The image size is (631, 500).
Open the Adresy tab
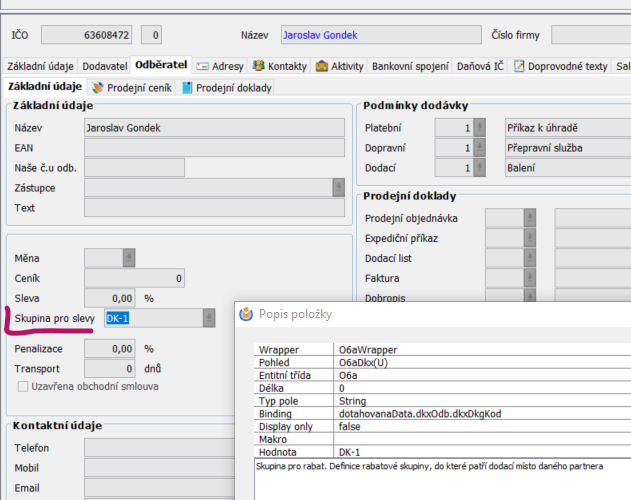tap(221, 66)
